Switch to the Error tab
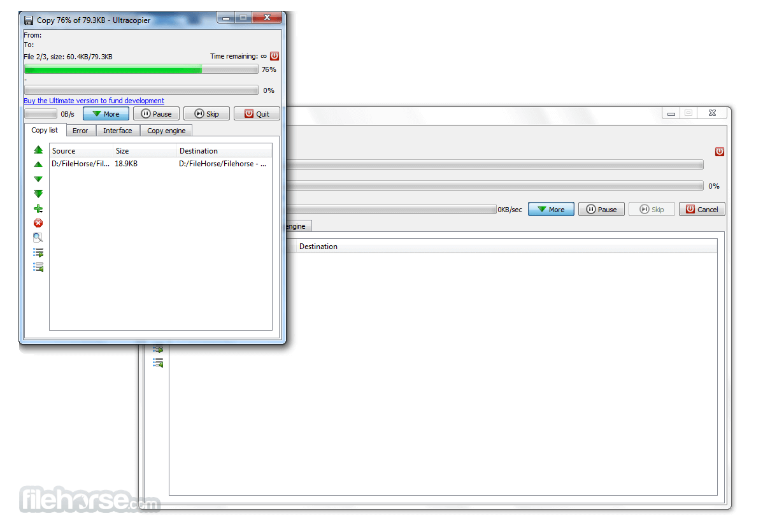Image resolution: width=763 pixels, height=532 pixels. tap(80, 131)
